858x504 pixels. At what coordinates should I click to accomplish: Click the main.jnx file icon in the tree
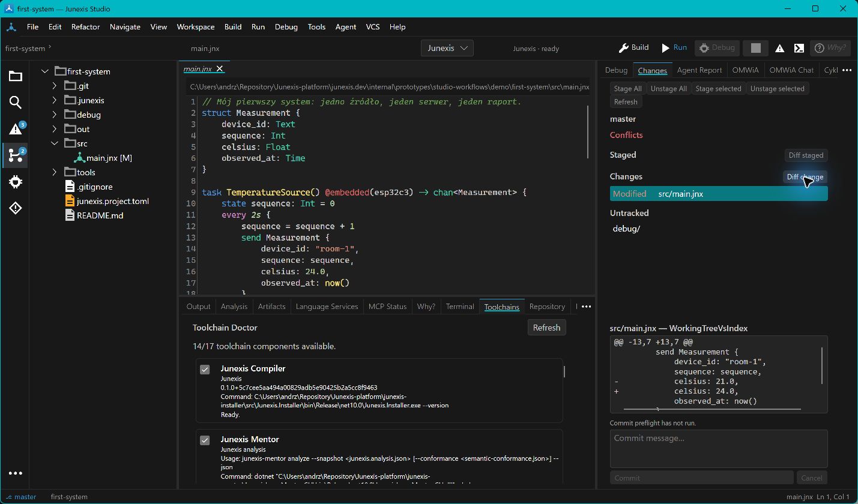pos(80,158)
